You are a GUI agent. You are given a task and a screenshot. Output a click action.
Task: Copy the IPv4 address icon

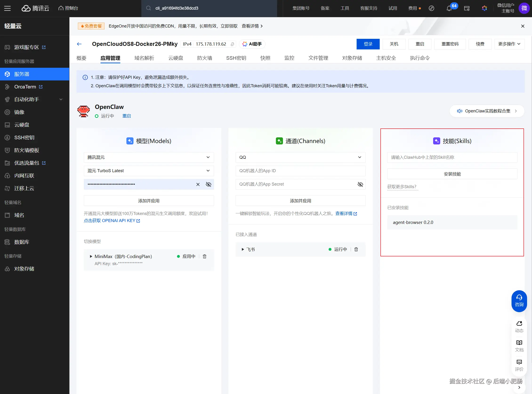[232, 44]
